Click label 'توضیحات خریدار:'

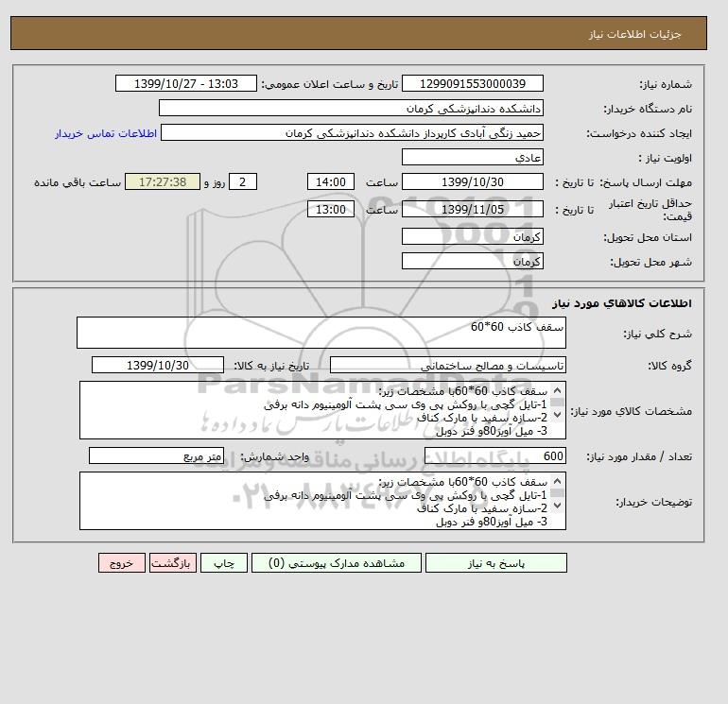coord(653,502)
